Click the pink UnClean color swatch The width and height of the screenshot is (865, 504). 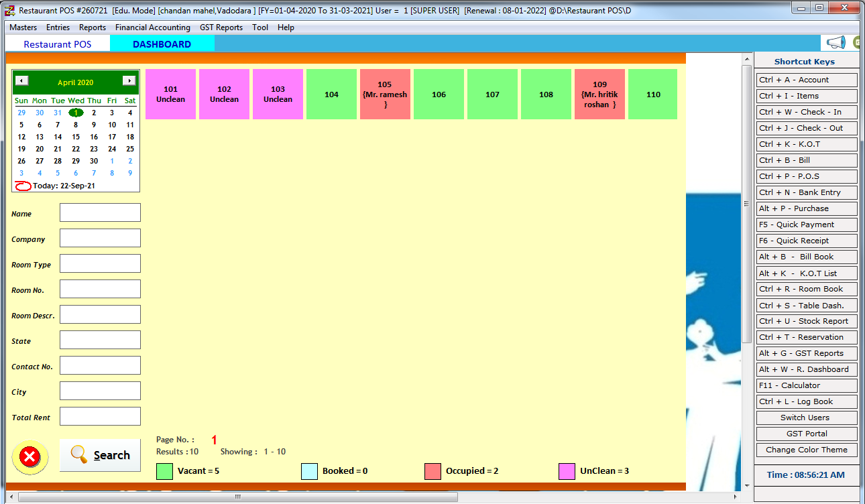click(567, 470)
